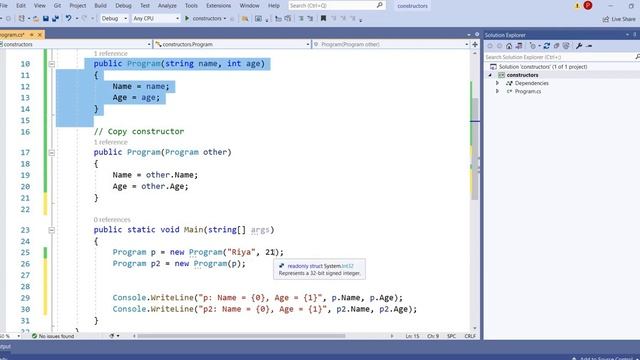Click the '0 references' CodeLens above Main
Viewport: 640px width, 360px height.
pyautogui.click(x=112, y=220)
